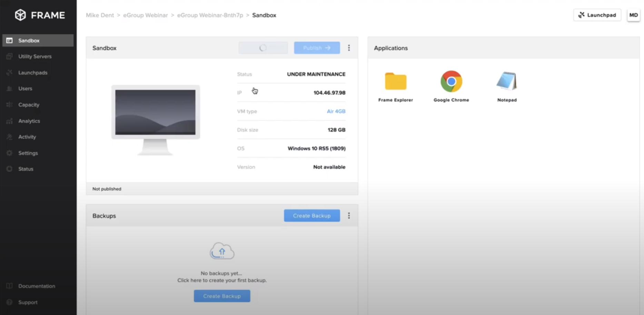Open the Settings gear icon
The height and width of the screenshot is (315, 644).
9,153
